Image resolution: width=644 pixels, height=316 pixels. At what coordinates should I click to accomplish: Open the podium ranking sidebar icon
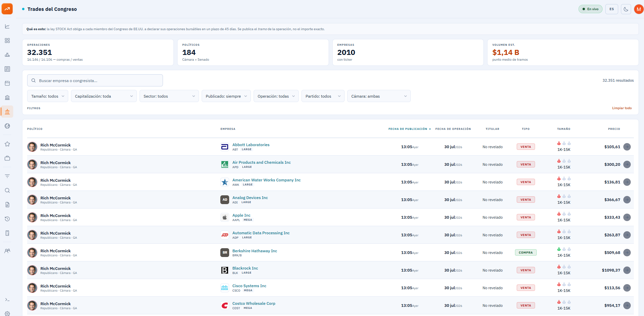tap(7, 55)
